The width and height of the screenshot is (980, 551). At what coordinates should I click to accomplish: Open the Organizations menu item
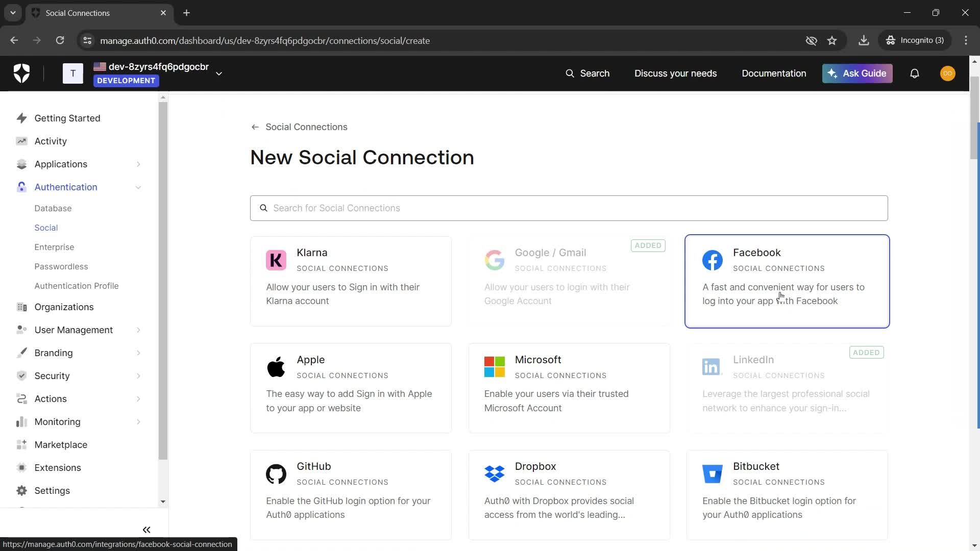pyautogui.click(x=64, y=307)
